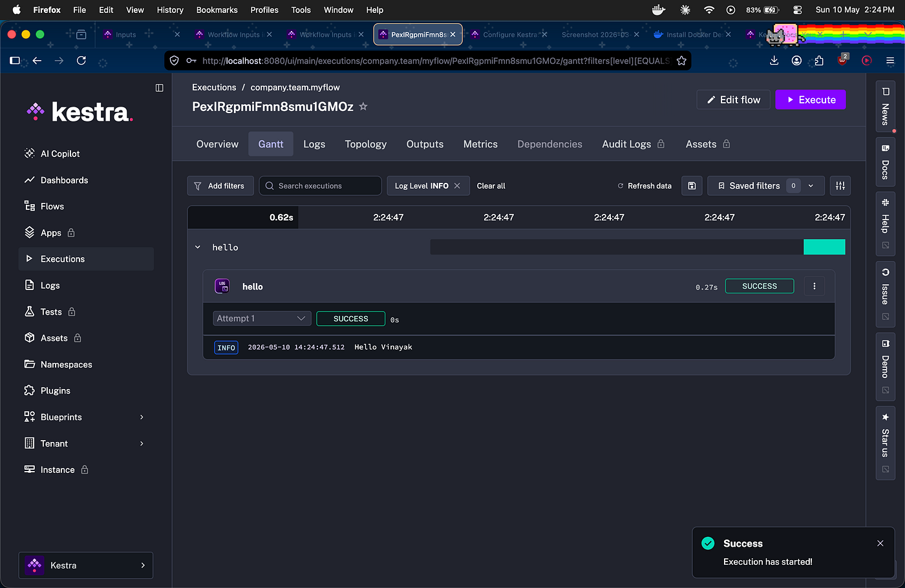The image size is (905, 588).
Task: Click the hello task Log icon
Action: pyautogui.click(x=222, y=286)
